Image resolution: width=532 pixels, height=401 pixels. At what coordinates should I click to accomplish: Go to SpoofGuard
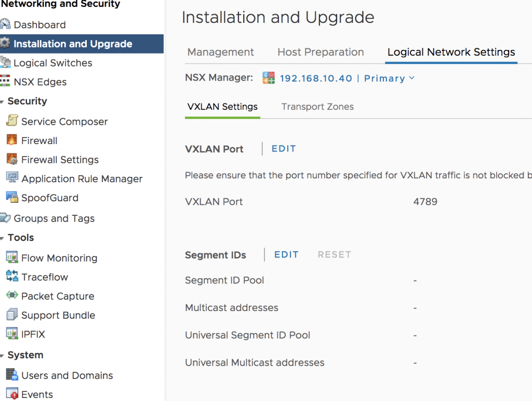(50, 198)
